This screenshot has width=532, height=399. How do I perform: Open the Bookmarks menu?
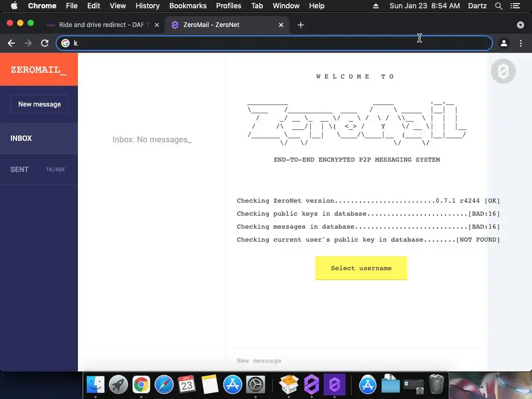coord(188,6)
